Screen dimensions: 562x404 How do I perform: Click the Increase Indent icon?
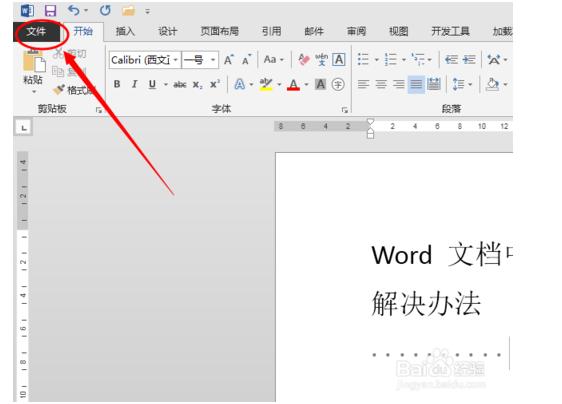(469, 60)
